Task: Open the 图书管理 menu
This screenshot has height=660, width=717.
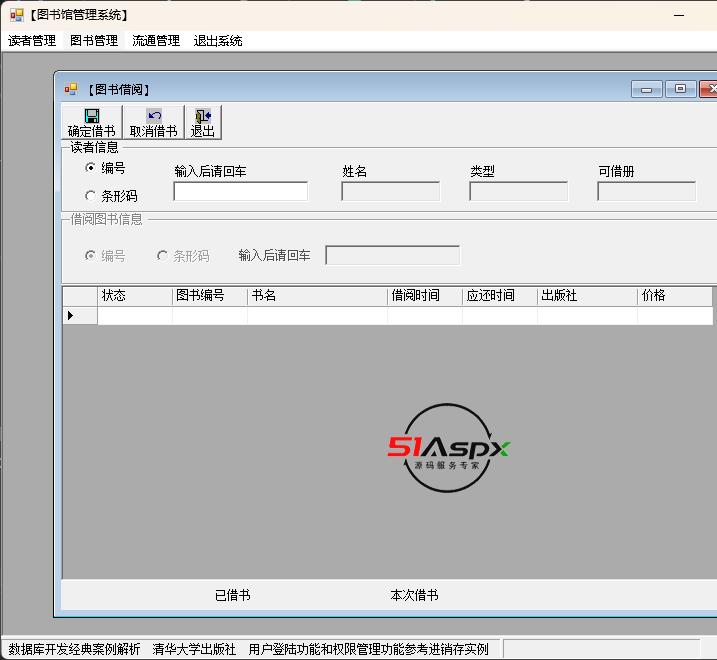Action: 94,41
